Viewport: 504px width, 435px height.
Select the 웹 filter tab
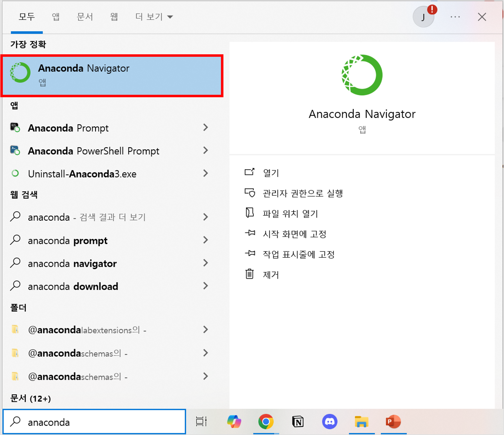coord(114,17)
